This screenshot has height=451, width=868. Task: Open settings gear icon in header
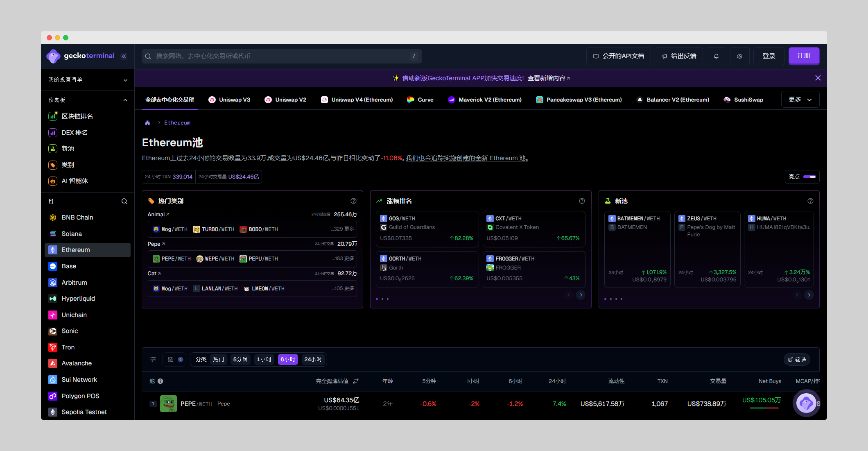point(739,56)
